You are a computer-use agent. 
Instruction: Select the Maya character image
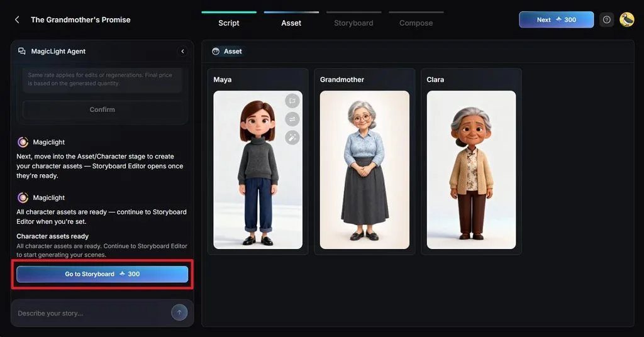click(x=258, y=170)
